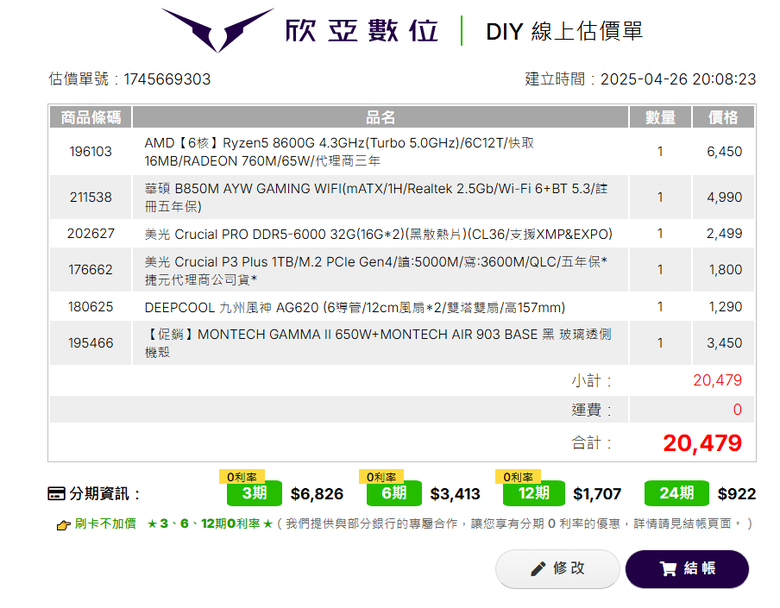Click the DEEPCOOL AG620 cooler item
This screenshot has width=780, height=608.
[355, 307]
